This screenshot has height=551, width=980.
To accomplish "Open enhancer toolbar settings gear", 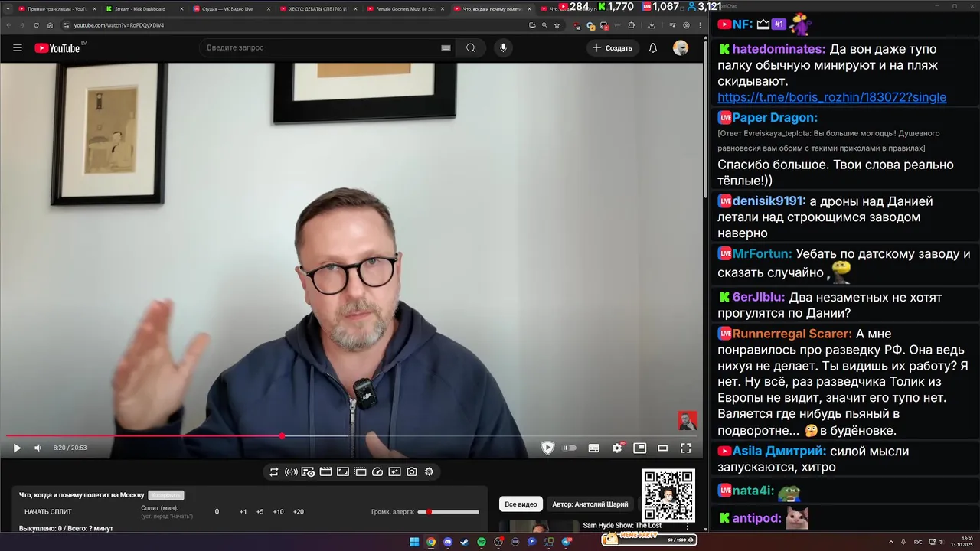I will coord(429,471).
